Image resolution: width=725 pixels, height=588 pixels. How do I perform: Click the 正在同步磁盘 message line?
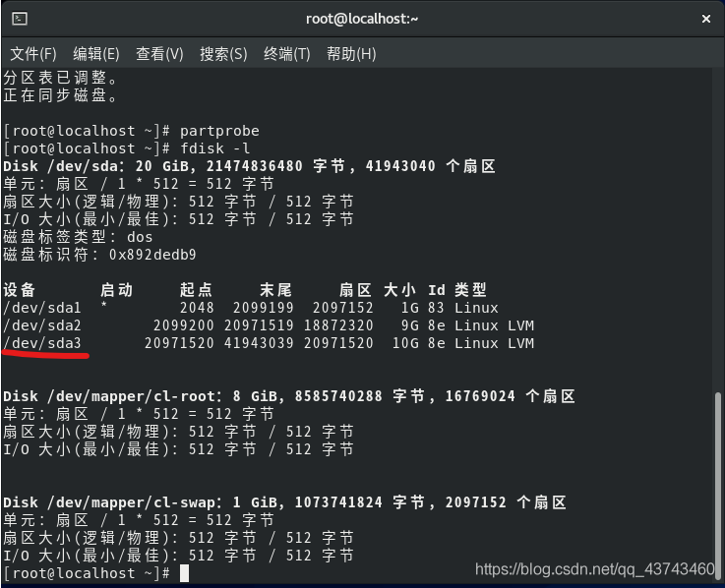(x=60, y=95)
